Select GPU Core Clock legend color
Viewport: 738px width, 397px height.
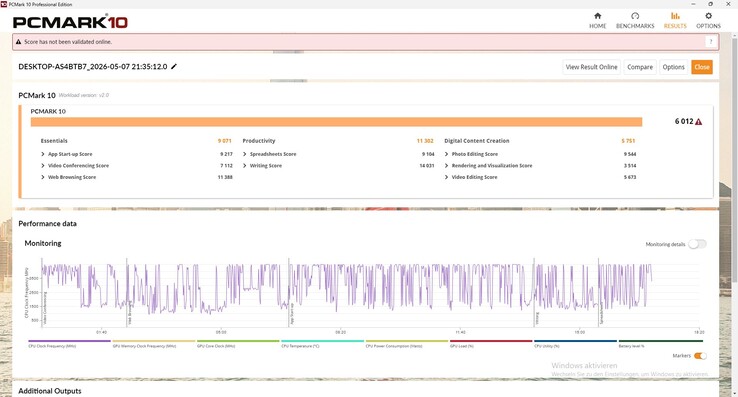[238, 341]
